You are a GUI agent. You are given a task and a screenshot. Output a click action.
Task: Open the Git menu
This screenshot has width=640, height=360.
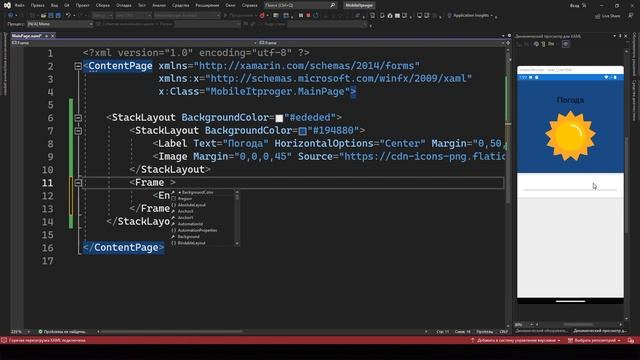pyautogui.click(x=67, y=5)
